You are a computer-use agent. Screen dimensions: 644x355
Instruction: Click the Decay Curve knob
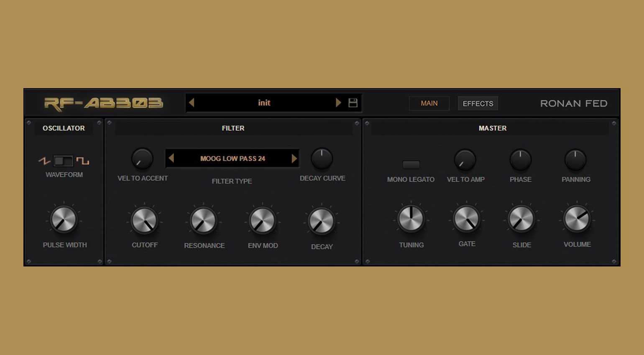click(322, 159)
